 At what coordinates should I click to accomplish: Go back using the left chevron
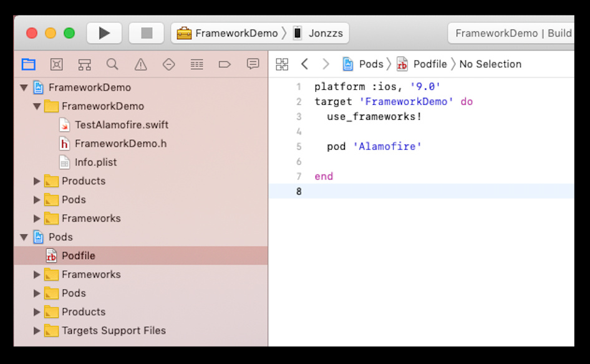click(x=304, y=64)
